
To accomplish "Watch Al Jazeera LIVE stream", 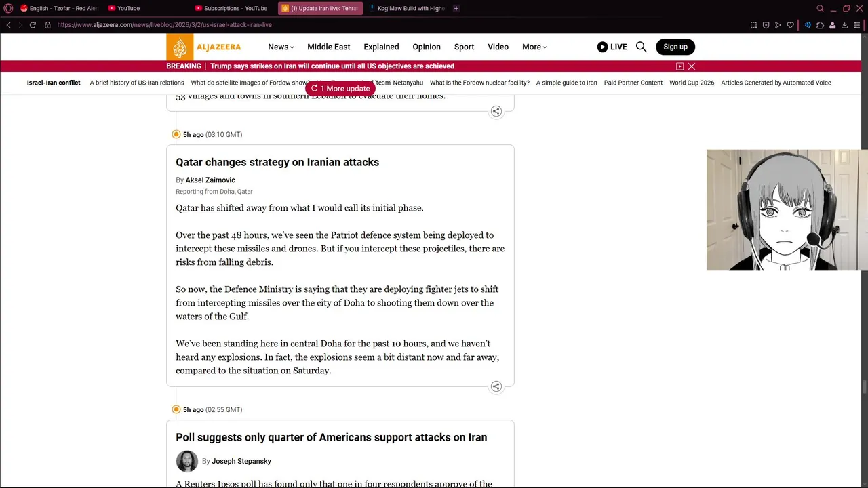I will pyautogui.click(x=612, y=47).
